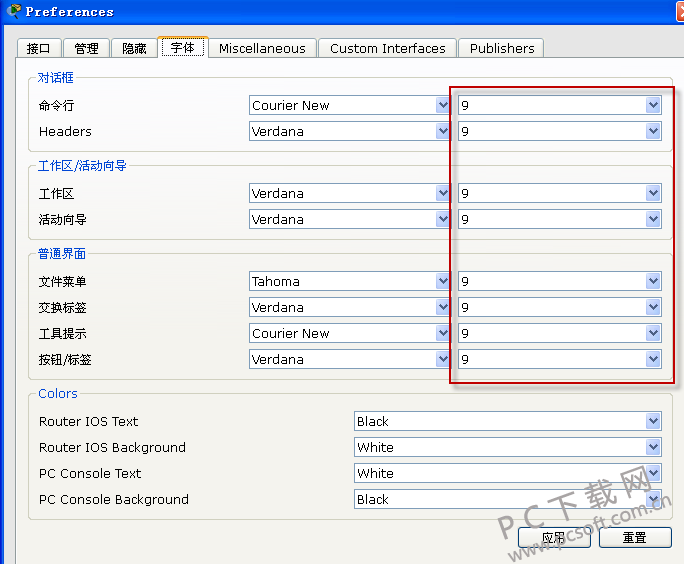
Task: Open the 交换标签 font size dropdown
Action: click(560, 307)
